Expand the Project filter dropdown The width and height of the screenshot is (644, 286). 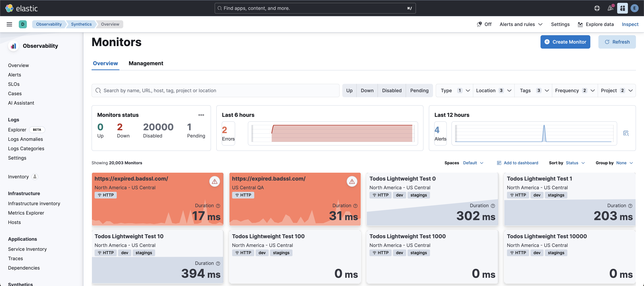[x=616, y=91]
